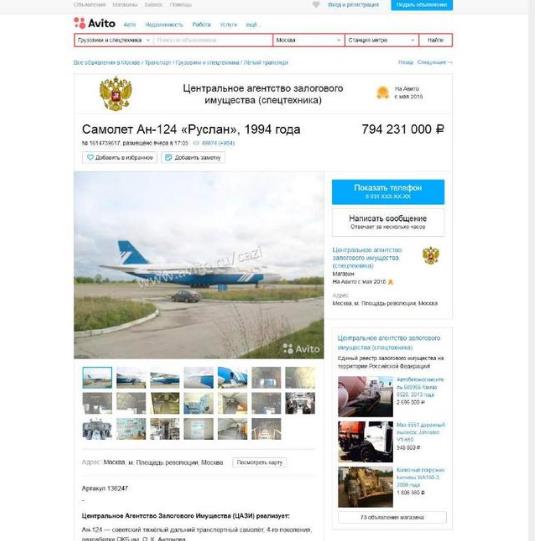
Task: Click the note icon on 'Добавить заметку'
Action: [169, 158]
